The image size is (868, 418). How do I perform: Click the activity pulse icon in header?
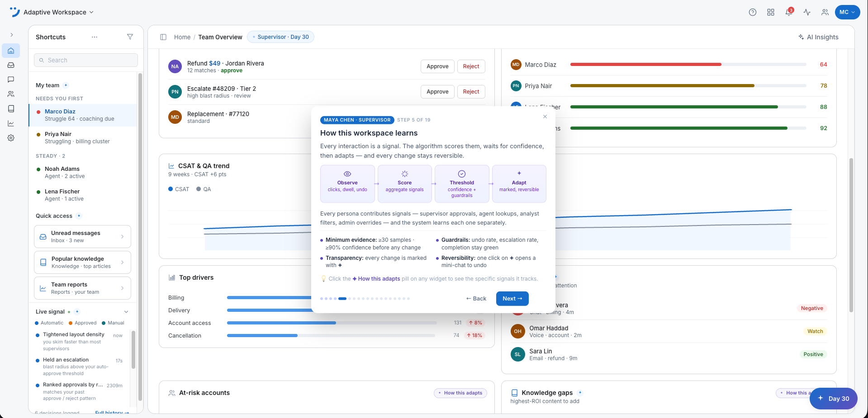(807, 12)
